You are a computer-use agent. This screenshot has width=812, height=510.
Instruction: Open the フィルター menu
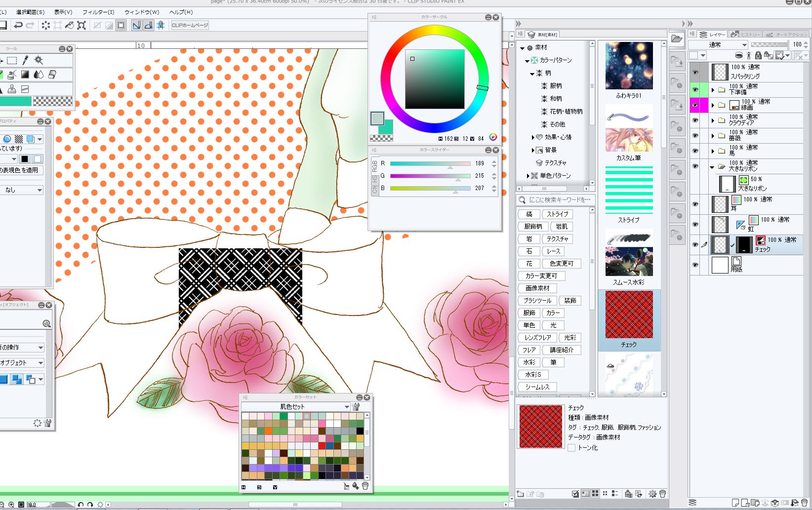pyautogui.click(x=98, y=12)
